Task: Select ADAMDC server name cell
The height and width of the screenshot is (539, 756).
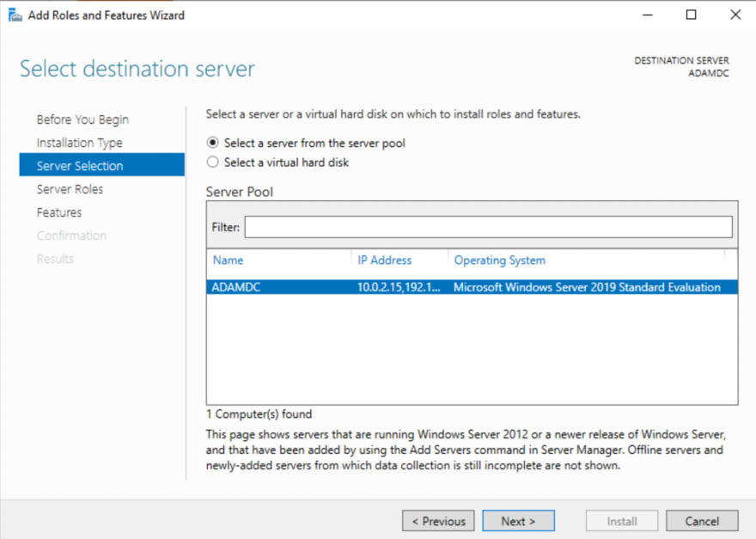Action: click(236, 287)
